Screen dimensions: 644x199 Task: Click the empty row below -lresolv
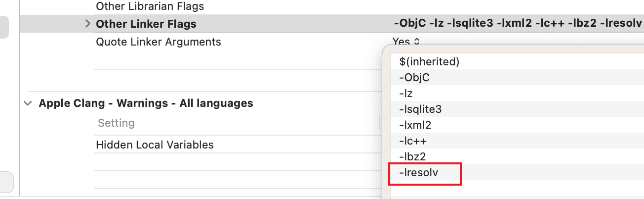coord(514,188)
